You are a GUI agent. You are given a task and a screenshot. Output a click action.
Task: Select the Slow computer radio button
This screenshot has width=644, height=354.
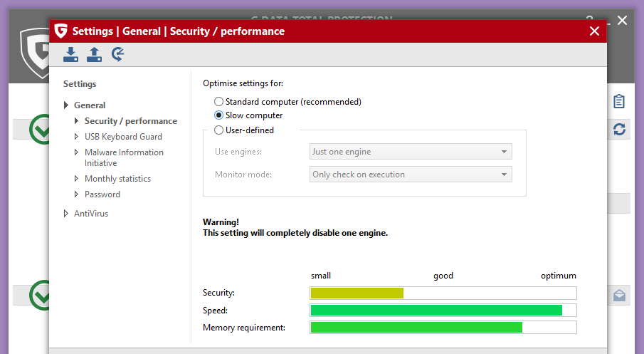(x=219, y=115)
